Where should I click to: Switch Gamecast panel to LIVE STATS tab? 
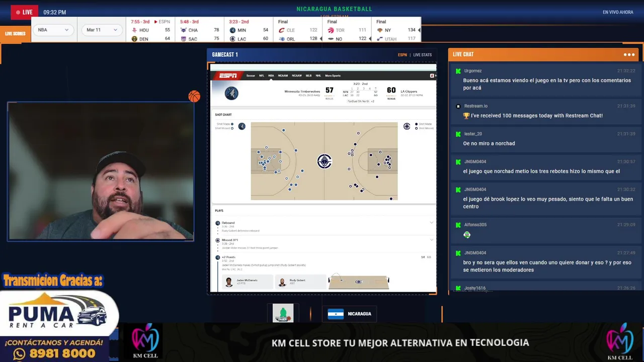click(x=423, y=55)
